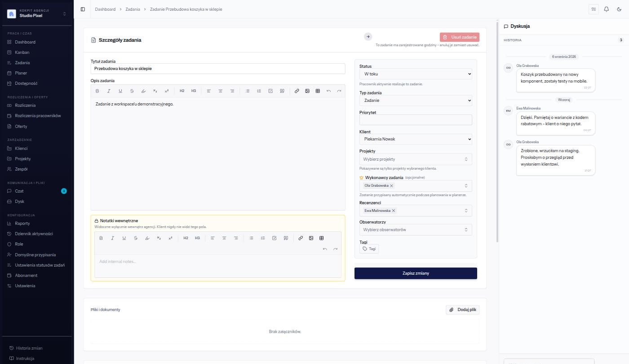
Task: Toggle the sidebar panel icon in header
Action: 83,9
